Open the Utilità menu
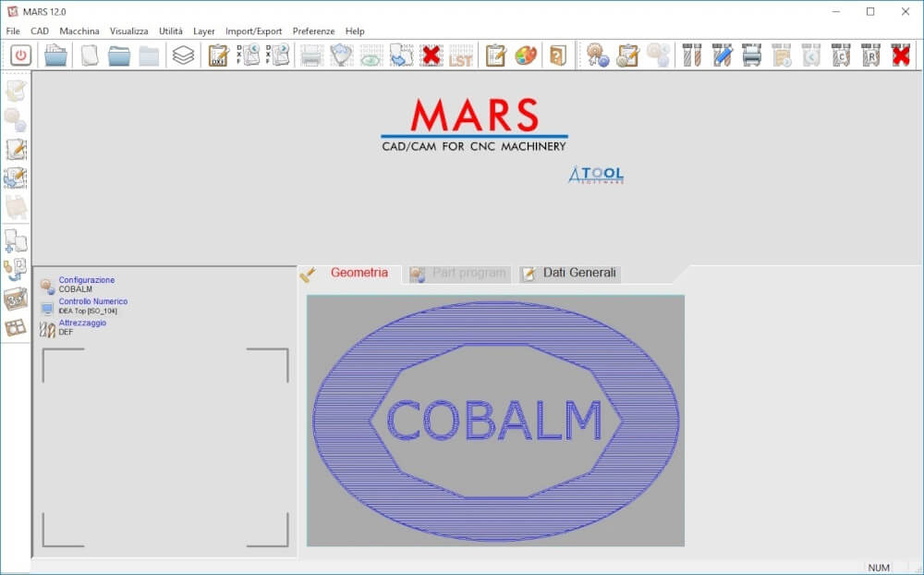 [x=171, y=31]
